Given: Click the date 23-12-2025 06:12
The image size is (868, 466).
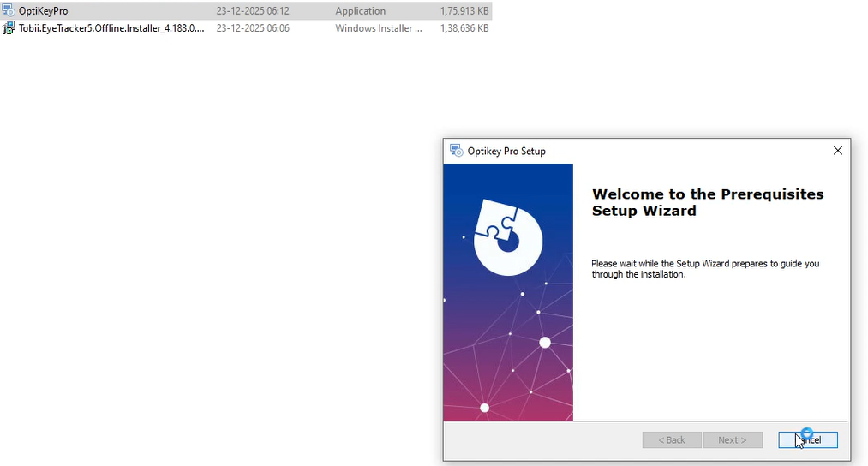Looking at the screenshot, I should (253, 11).
